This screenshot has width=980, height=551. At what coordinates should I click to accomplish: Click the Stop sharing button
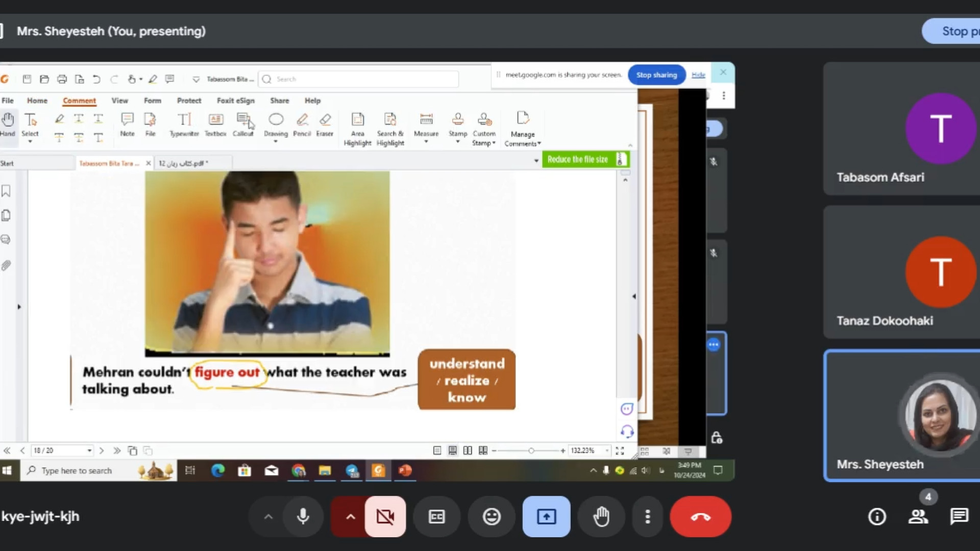pos(656,75)
